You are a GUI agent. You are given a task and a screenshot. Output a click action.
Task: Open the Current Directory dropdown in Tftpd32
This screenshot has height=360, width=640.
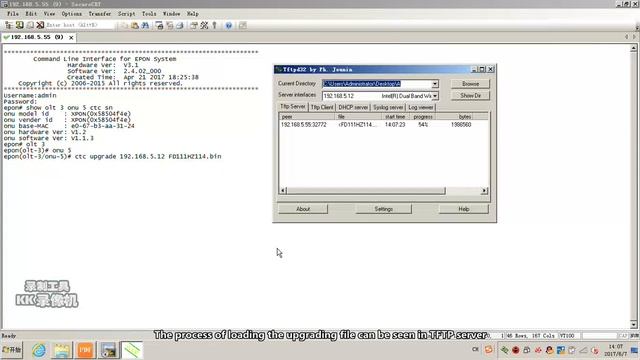(x=435, y=84)
